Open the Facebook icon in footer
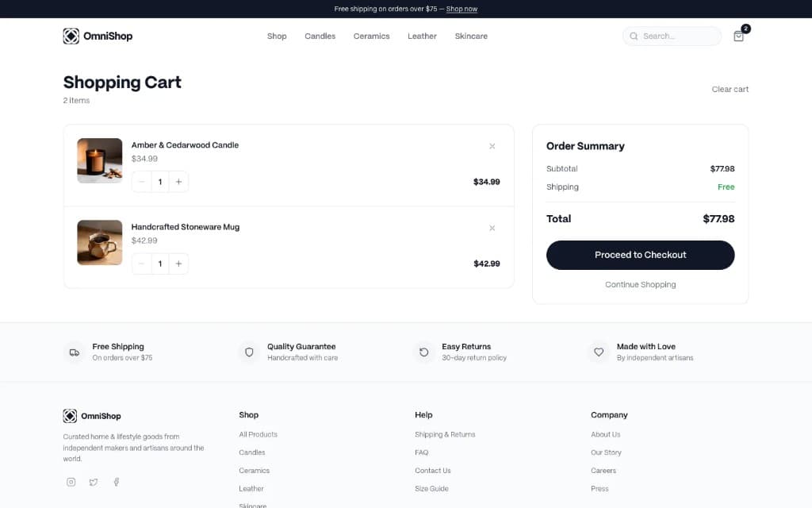 click(116, 482)
